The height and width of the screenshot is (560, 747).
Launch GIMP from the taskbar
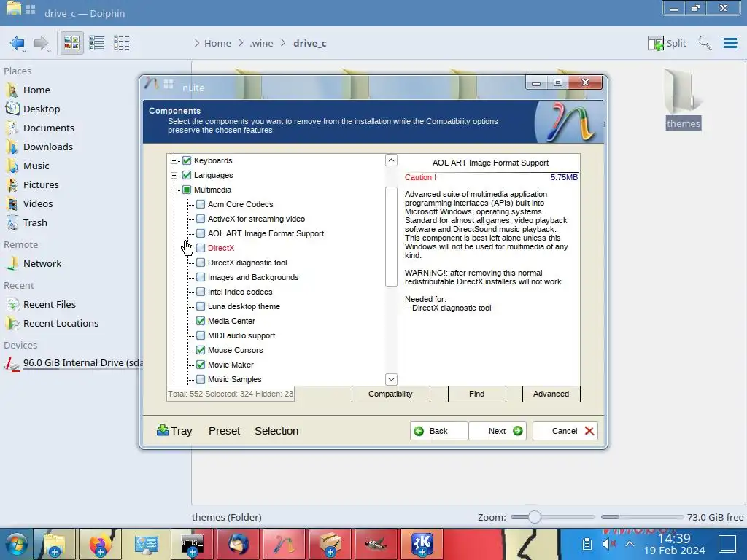[x=376, y=544]
